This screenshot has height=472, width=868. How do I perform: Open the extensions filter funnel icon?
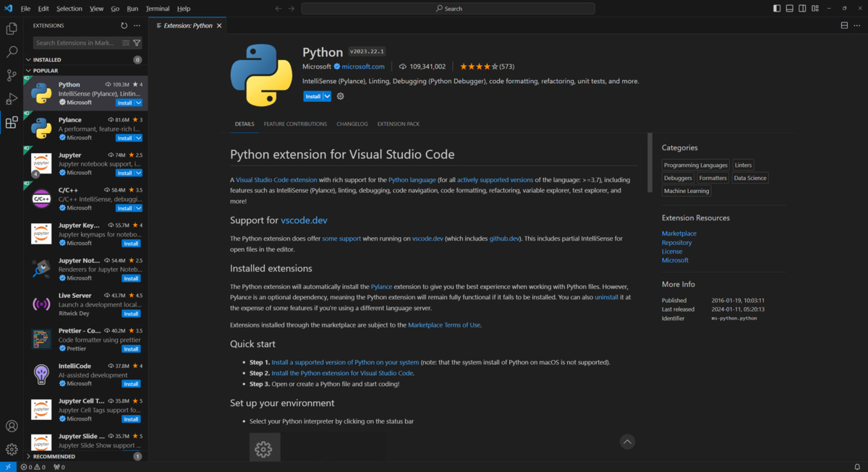point(136,43)
